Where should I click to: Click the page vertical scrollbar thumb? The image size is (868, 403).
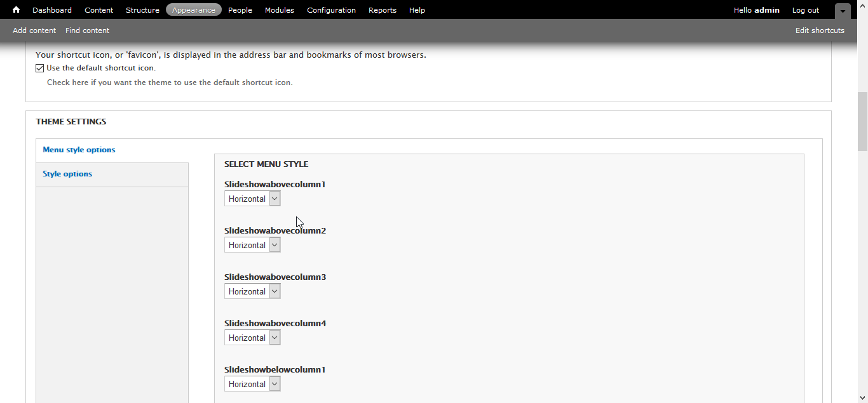click(x=862, y=121)
